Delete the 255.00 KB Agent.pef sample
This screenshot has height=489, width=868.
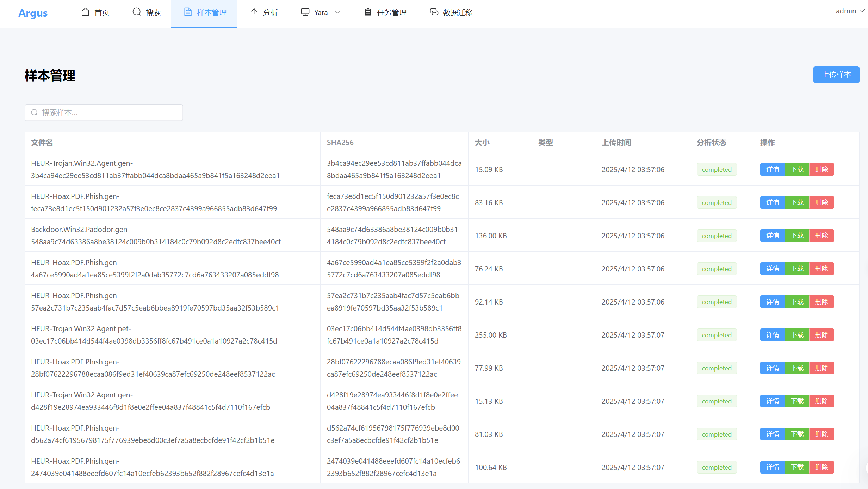(821, 335)
